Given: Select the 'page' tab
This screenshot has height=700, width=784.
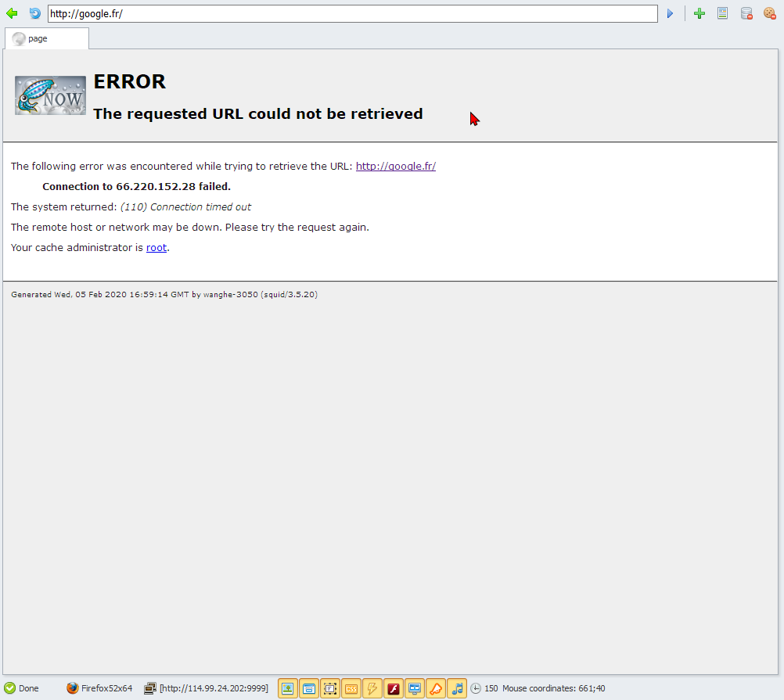Looking at the screenshot, I should [46, 38].
